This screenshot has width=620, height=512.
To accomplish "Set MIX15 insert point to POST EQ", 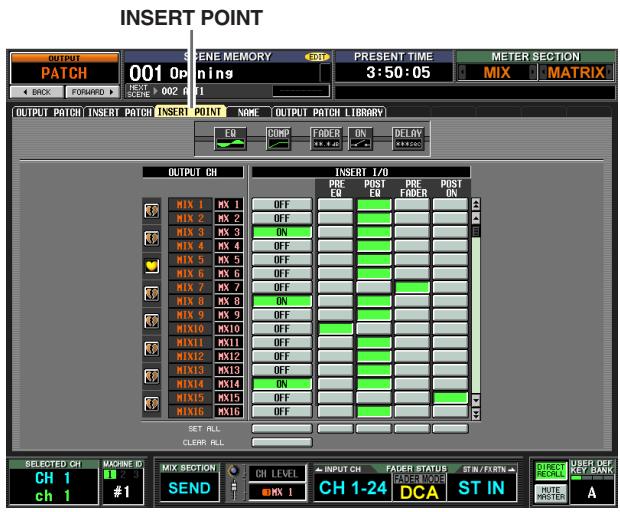I will [x=374, y=398].
